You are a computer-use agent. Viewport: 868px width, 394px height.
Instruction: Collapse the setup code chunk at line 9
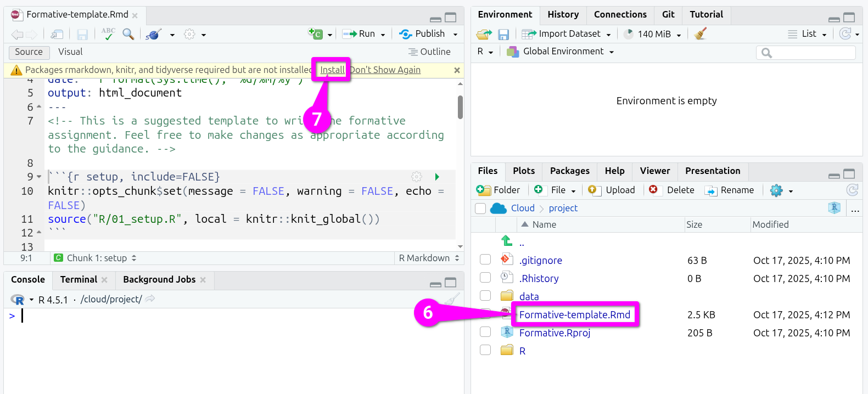tap(39, 177)
